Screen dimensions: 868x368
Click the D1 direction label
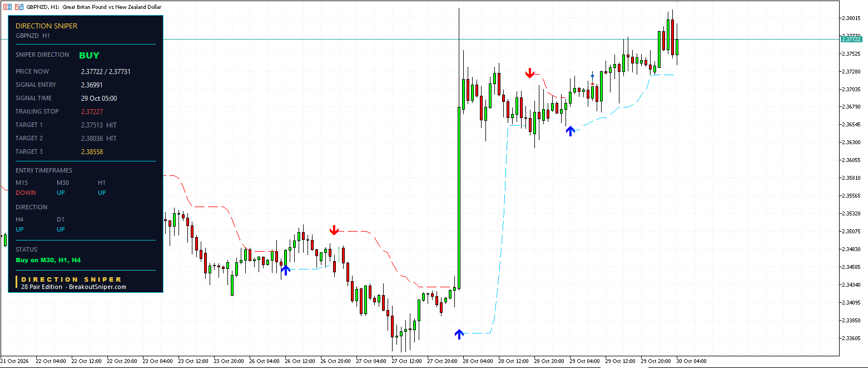61,219
